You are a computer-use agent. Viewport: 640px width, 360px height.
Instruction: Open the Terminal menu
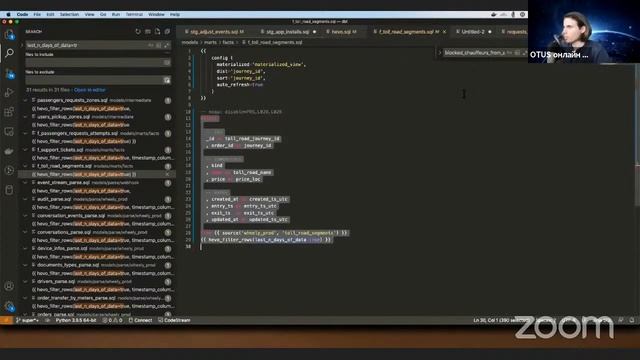pyautogui.click(x=134, y=14)
